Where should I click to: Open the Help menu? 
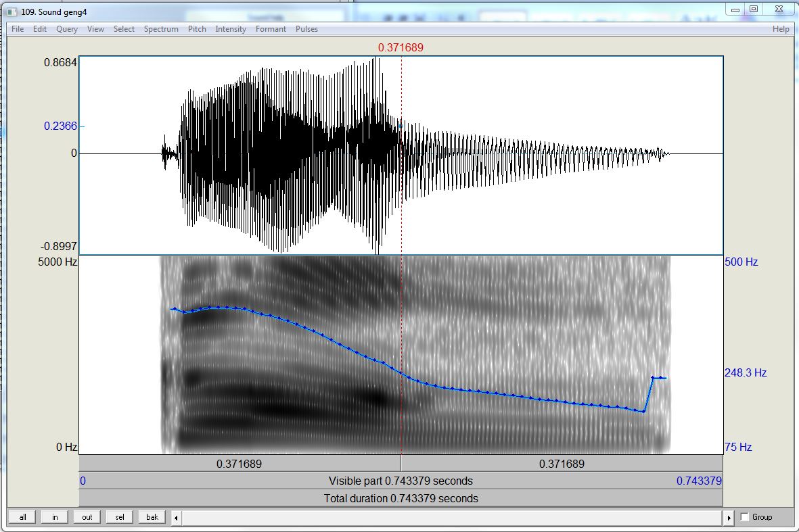click(x=780, y=29)
